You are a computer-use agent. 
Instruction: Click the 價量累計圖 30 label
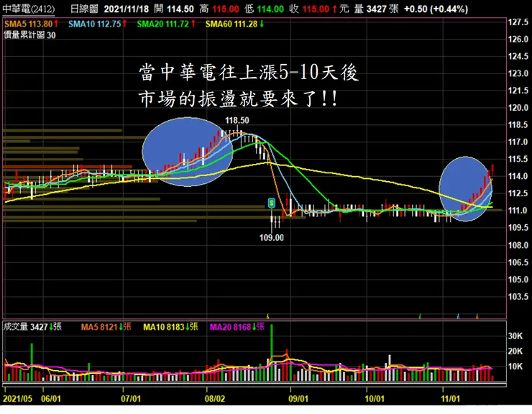[30, 35]
